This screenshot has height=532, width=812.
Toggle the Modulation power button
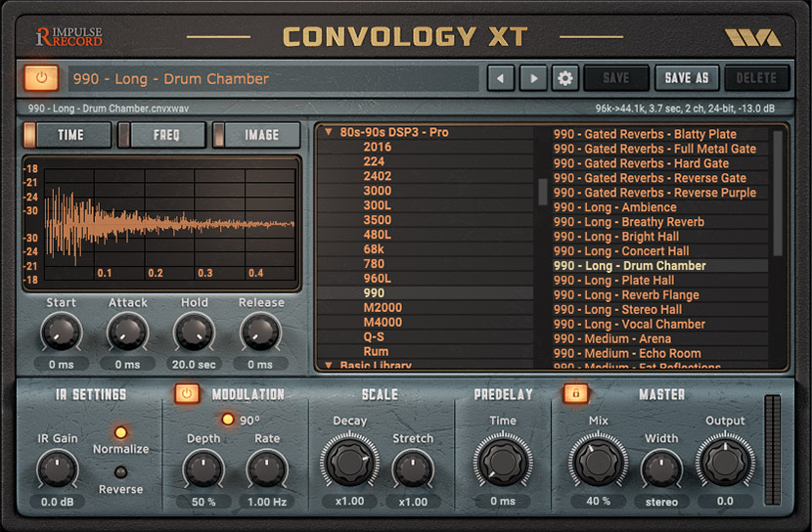(187, 394)
